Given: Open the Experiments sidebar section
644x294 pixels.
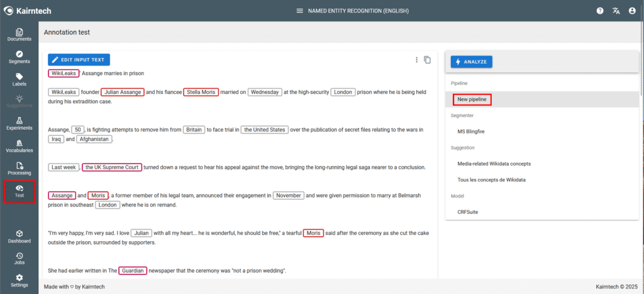Looking at the screenshot, I should pos(19,123).
